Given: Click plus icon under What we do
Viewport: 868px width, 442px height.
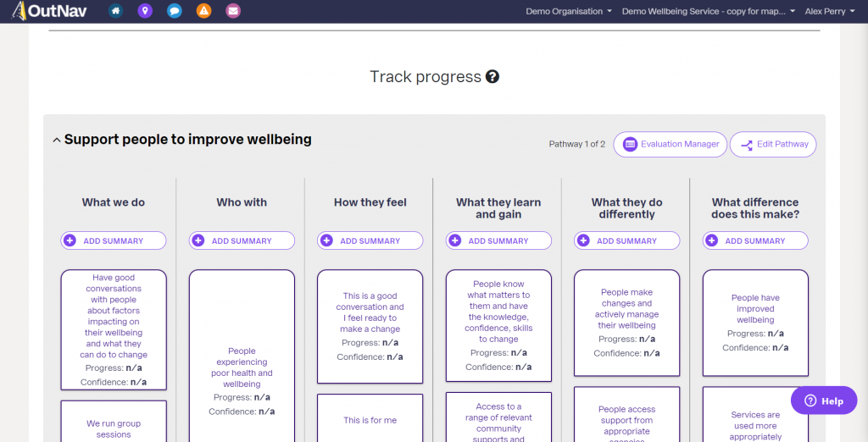Looking at the screenshot, I should coord(70,240).
